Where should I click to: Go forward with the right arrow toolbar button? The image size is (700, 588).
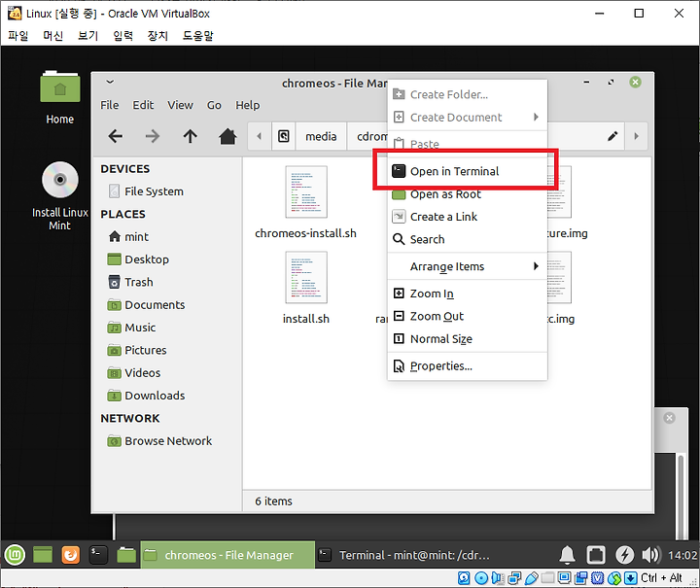(x=153, y=136)
